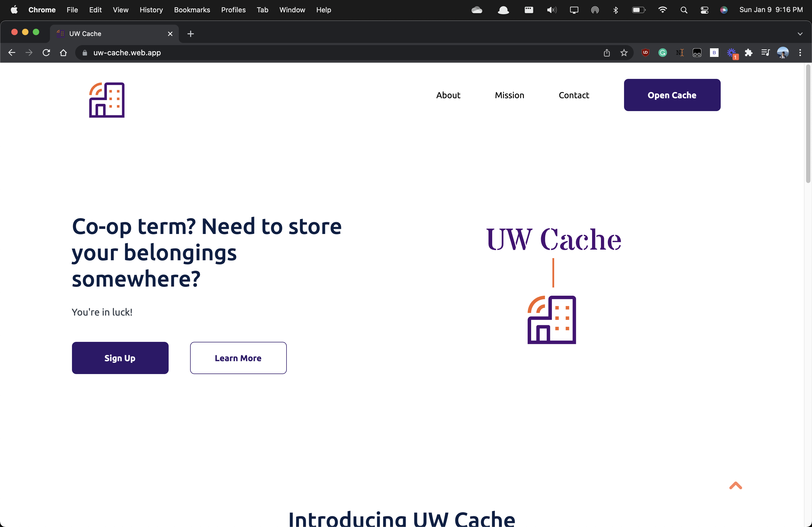Screen dimensions: 812x527
Task: Reload the current page
Action: 46,53
